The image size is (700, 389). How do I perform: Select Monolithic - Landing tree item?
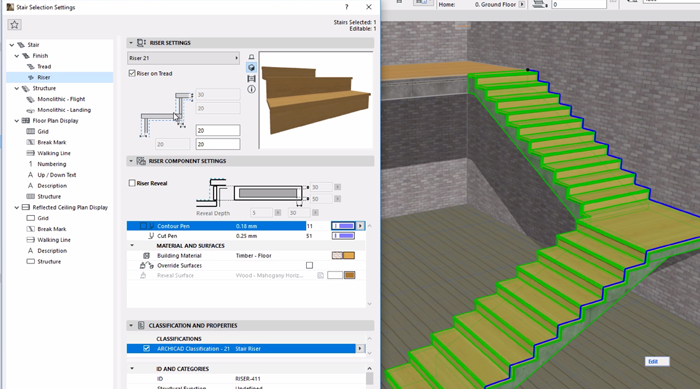click(64, 110)
